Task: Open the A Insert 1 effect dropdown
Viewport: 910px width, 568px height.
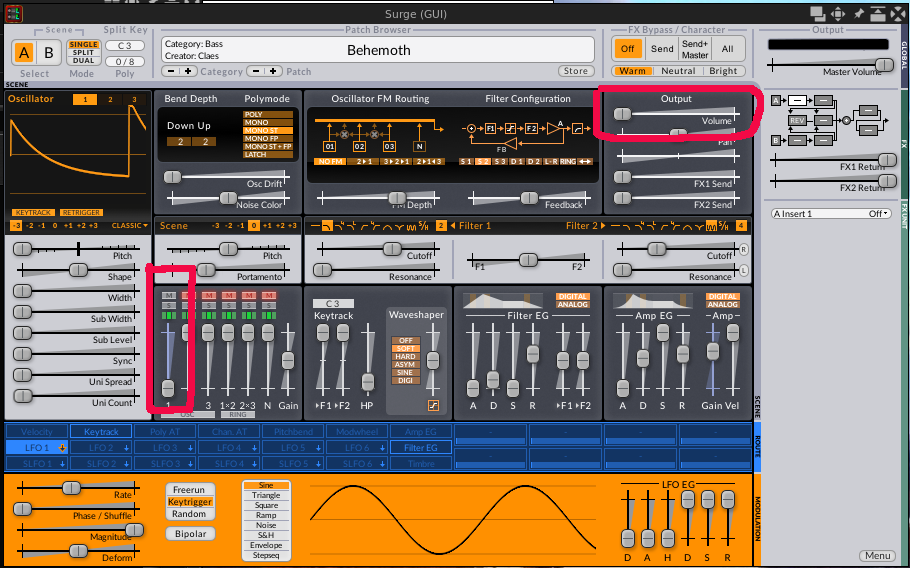Action: [x=830, y=214]
